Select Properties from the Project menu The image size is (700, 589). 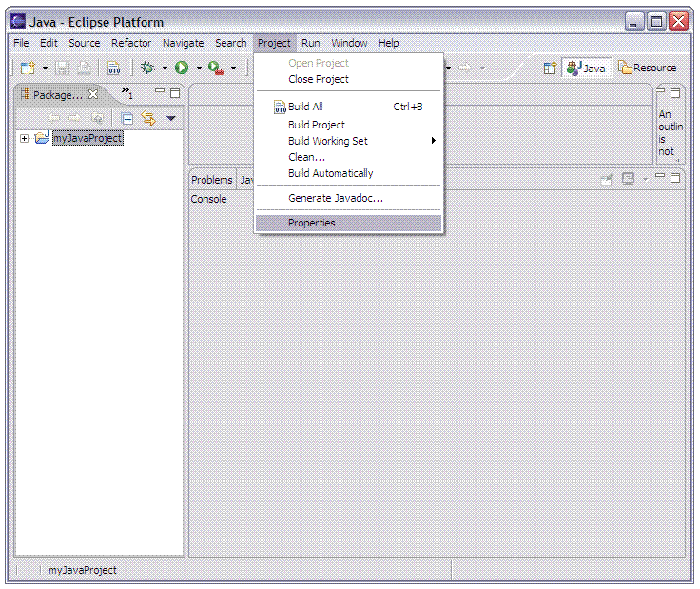(311, 223)
